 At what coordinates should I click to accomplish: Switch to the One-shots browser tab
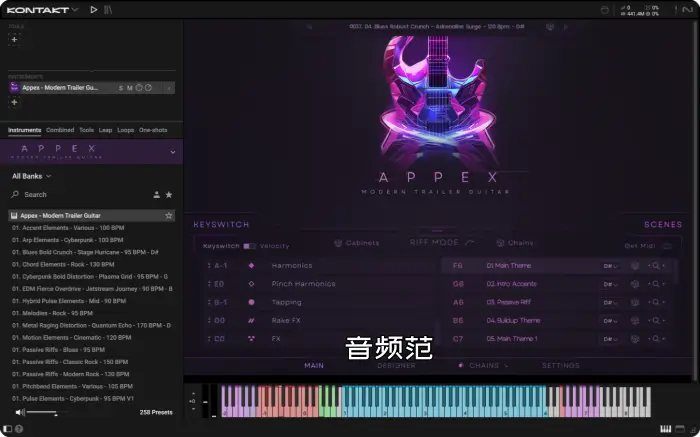(153, 130)
